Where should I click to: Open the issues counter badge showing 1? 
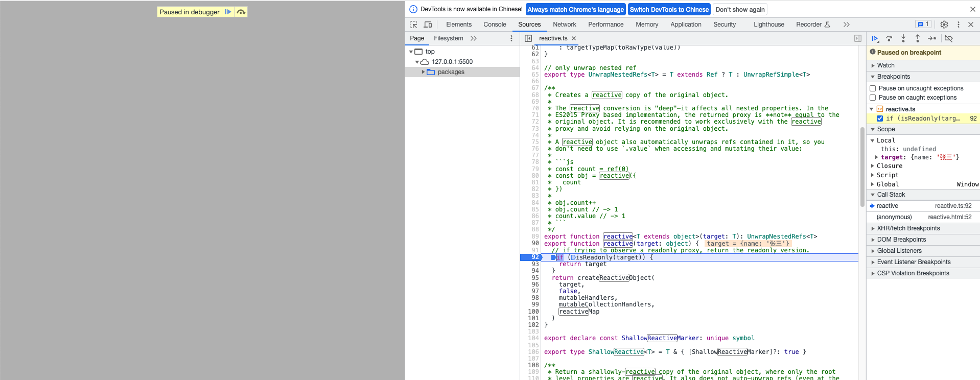click(x=923, y=24)
